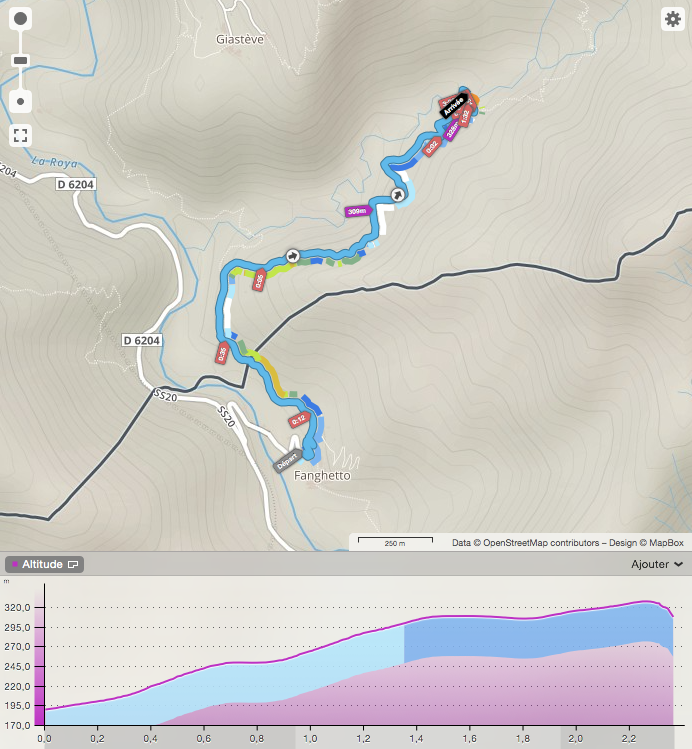Screen dimensions: 692x749
Task: Click the direction arrow waypoint west of 309m
Action: point(291,257)
